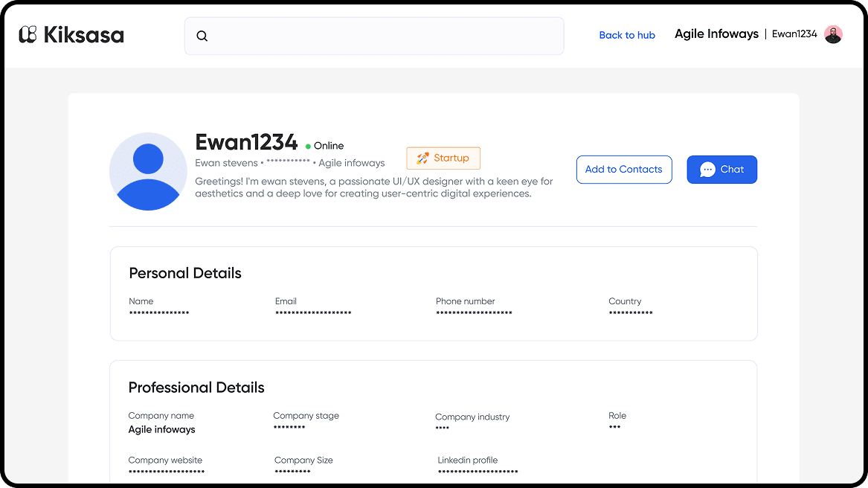Click the green Online status dot
Screen dimensions: 868x488
coord(308,147)
